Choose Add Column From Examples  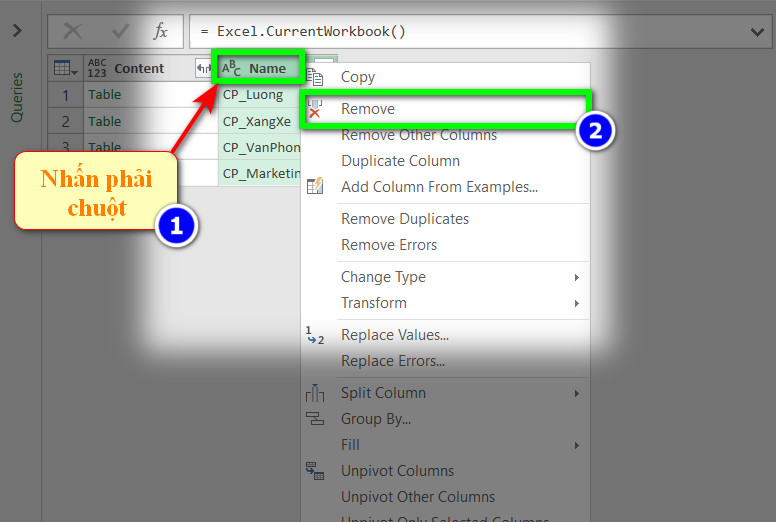439,187
